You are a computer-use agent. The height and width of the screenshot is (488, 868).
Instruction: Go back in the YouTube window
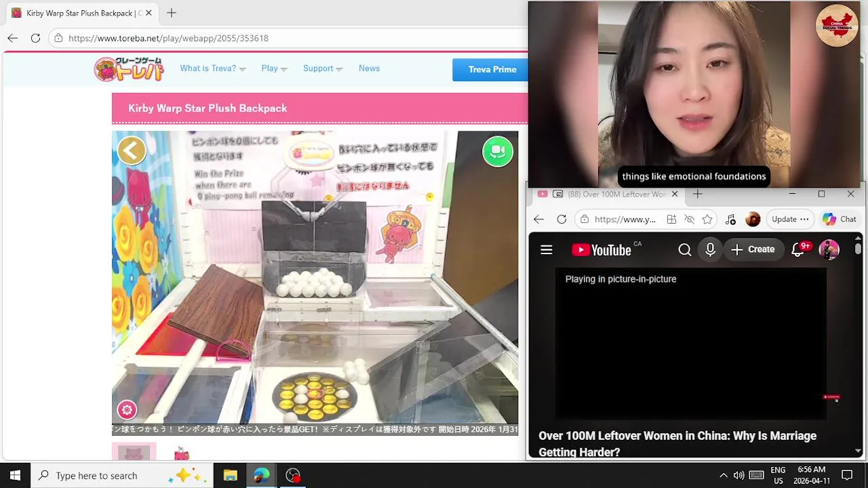tap(538, 219)
